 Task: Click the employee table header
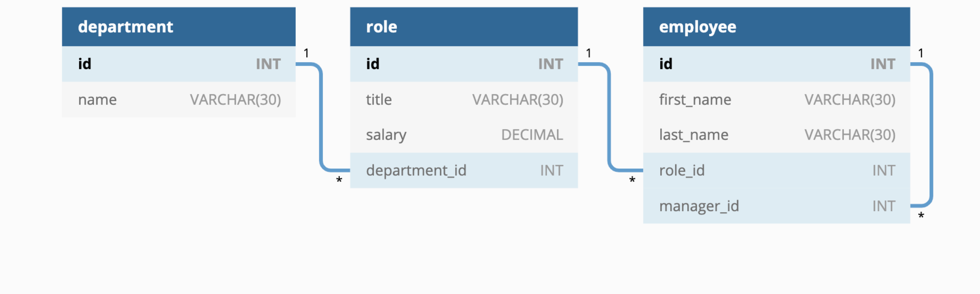pos(776,27)
